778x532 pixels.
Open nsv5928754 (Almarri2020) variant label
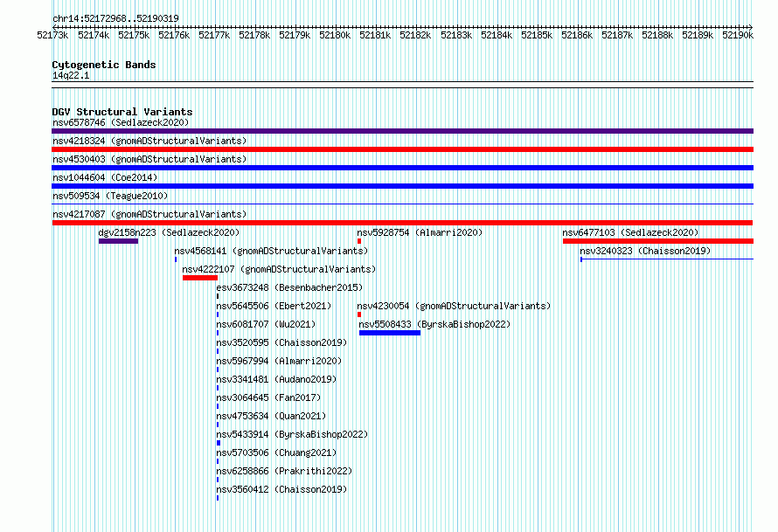[420, 232]
